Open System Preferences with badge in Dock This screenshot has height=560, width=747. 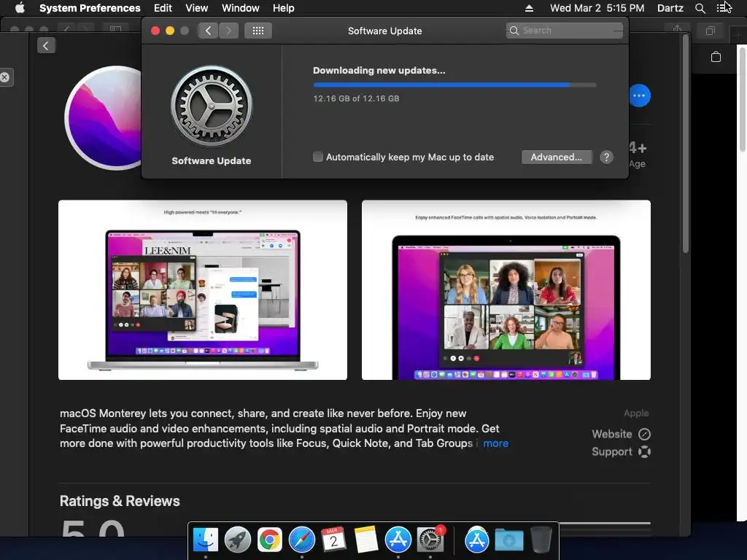tap(430, 540)
